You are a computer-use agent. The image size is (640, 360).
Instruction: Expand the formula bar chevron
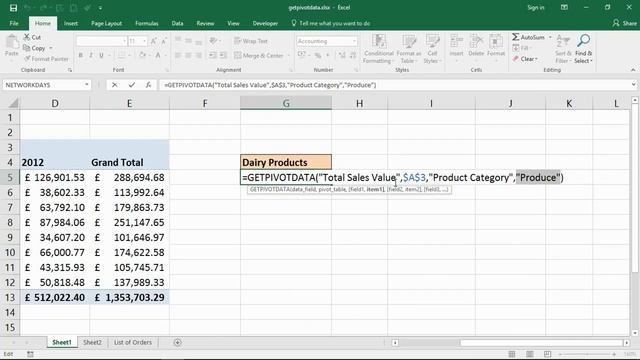click(633, 85)
